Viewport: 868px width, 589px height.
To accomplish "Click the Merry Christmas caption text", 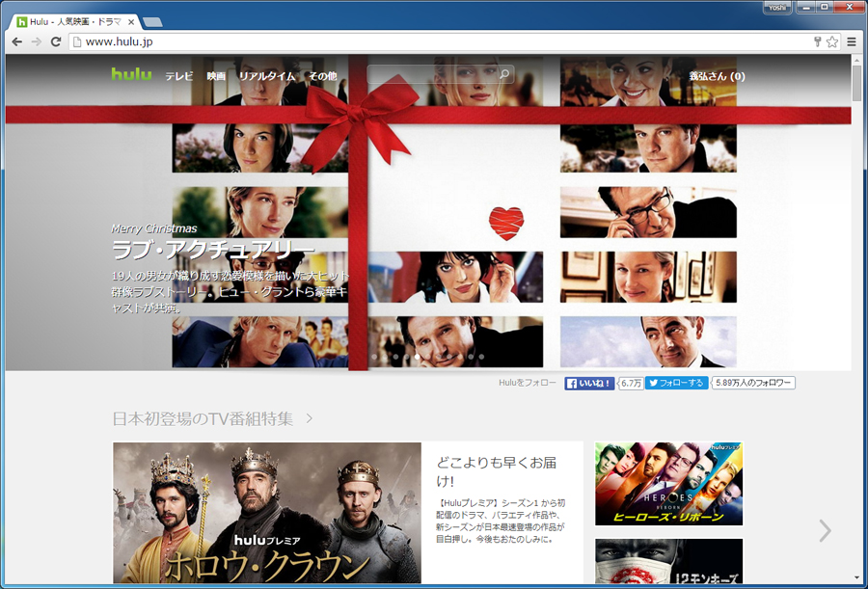I will (154, 228).
